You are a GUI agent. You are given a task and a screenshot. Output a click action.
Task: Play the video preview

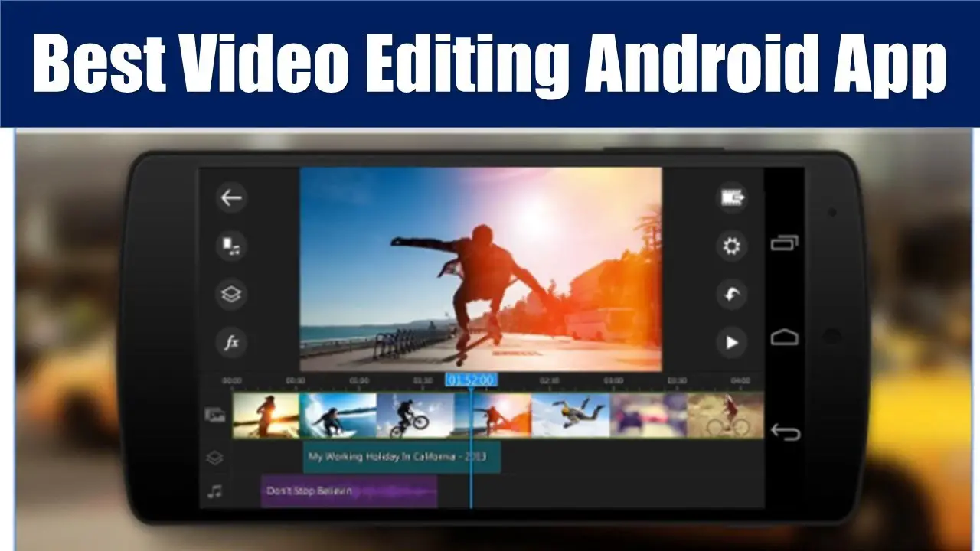click(x=732, y=341)
